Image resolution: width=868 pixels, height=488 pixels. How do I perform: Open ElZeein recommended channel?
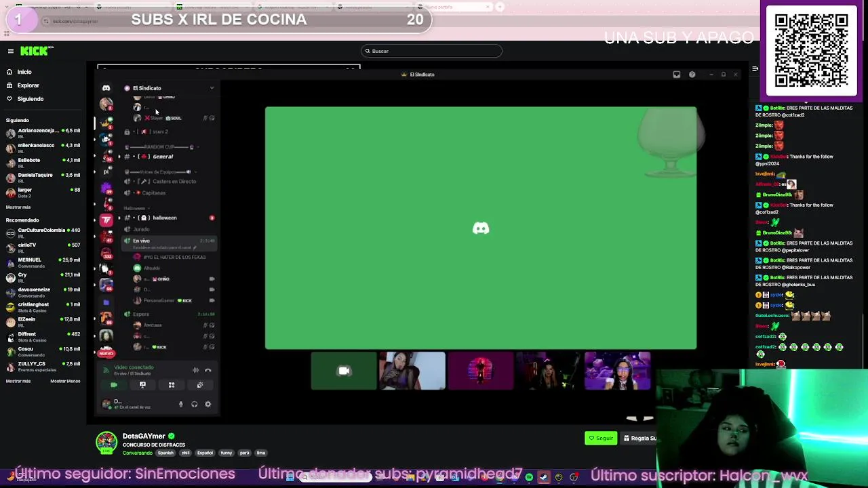click(x=43, y=322)
